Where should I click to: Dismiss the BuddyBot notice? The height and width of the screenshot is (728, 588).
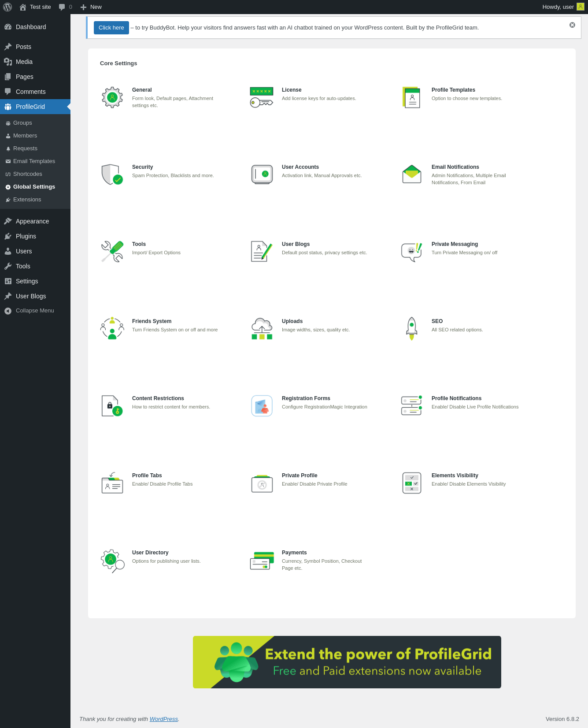[x=572, y=25]
